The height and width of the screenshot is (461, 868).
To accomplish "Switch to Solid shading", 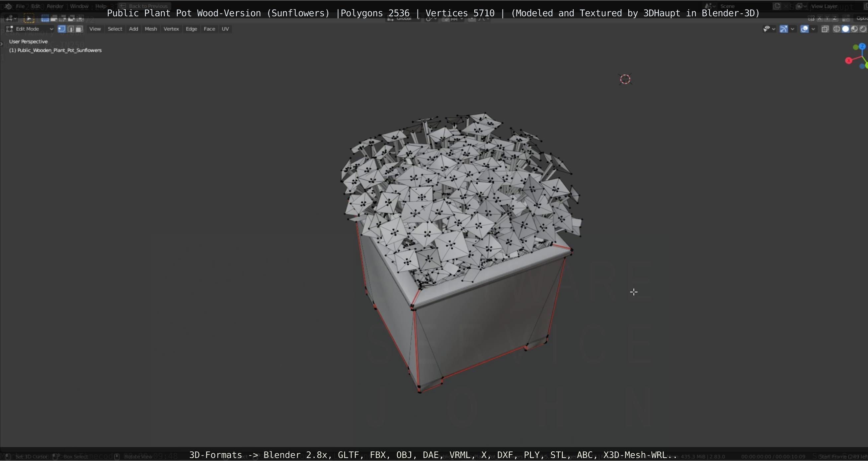I will click(x=845, y=29).
